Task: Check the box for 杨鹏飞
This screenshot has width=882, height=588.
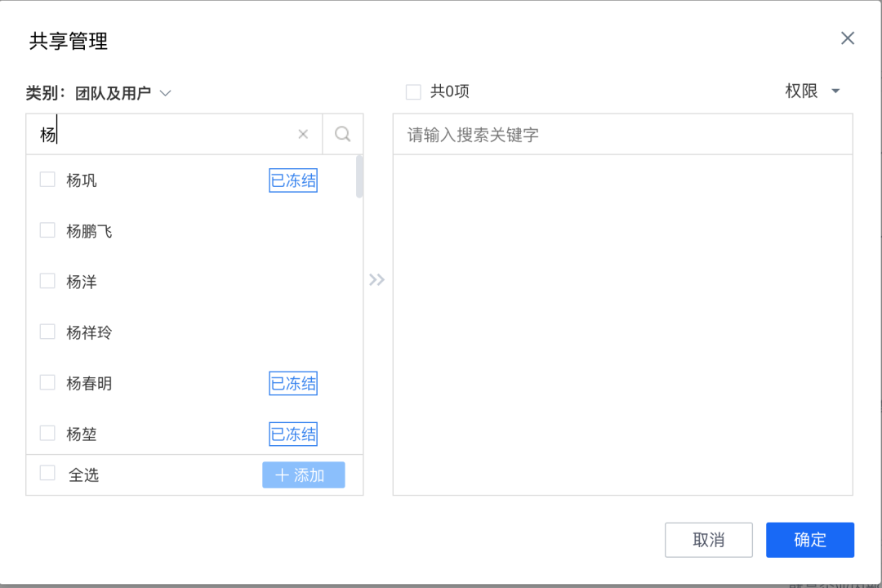Action: (47, 230)
